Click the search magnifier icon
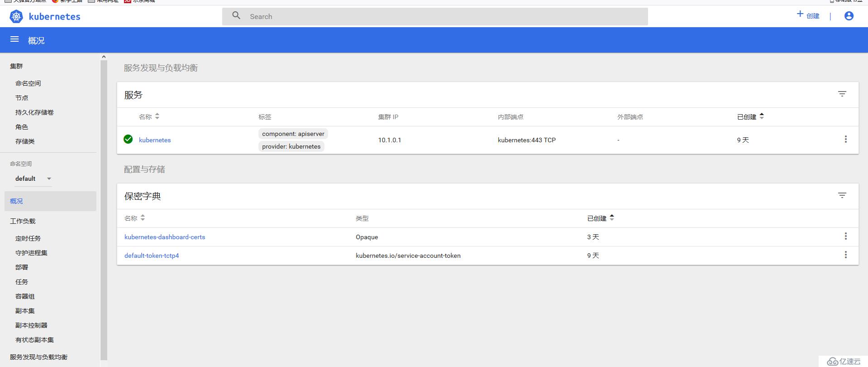The height and width of the screenshot is (367, 868). (236, 16)
